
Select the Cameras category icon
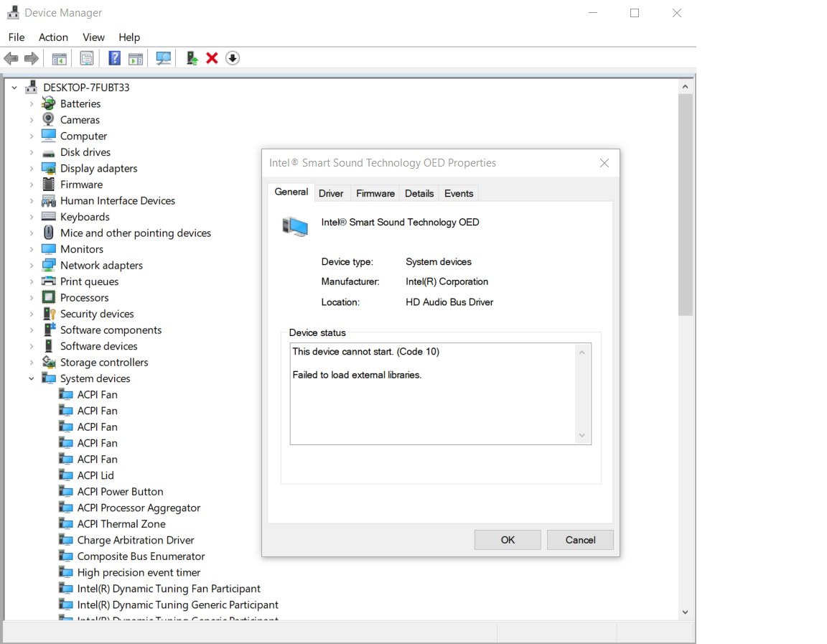(x=49, y=120)
